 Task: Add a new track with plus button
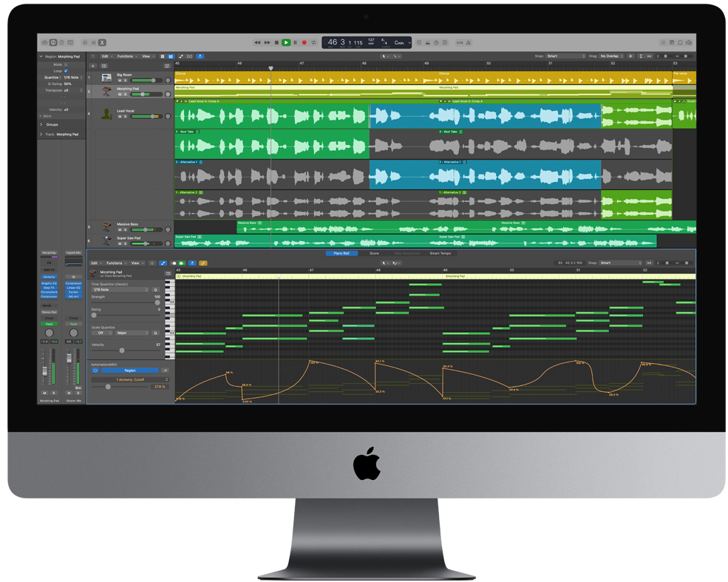pos(93,66)
